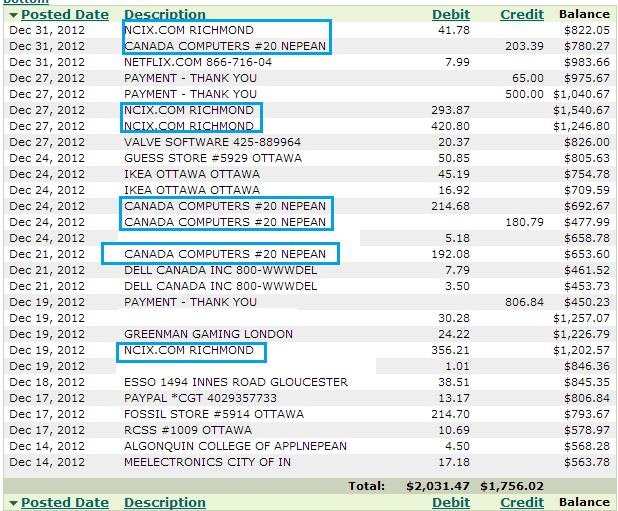Select the ESSO 1494 INNES ROAD GLOUCESTER row
618x511 pixels.
[236, 382]
